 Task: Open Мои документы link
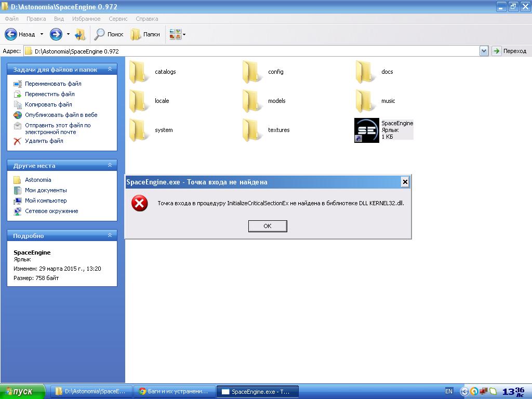[x=46, y=190]
